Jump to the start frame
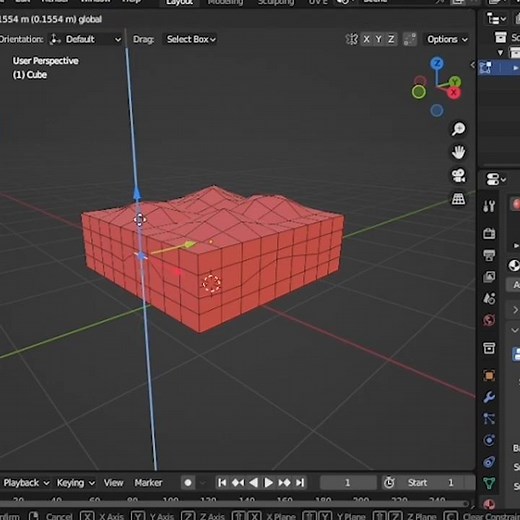Screen dimensions: 520x520 (222, 483)
